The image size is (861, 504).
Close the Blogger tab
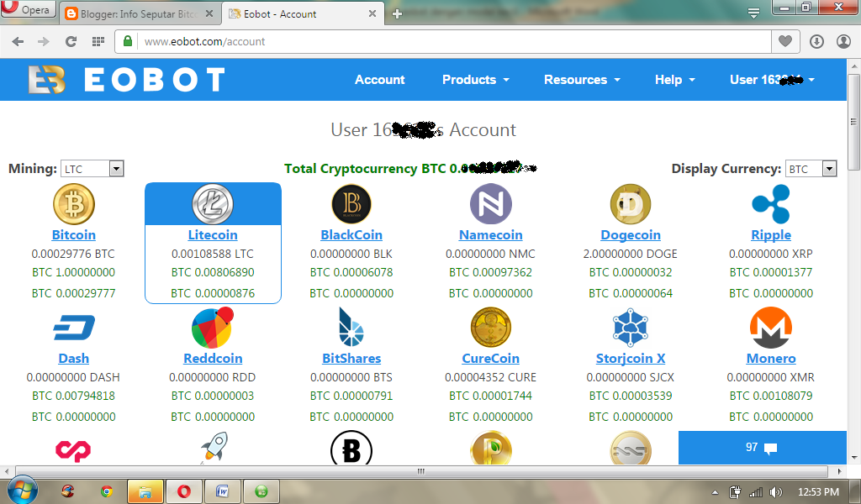point(209,13)
